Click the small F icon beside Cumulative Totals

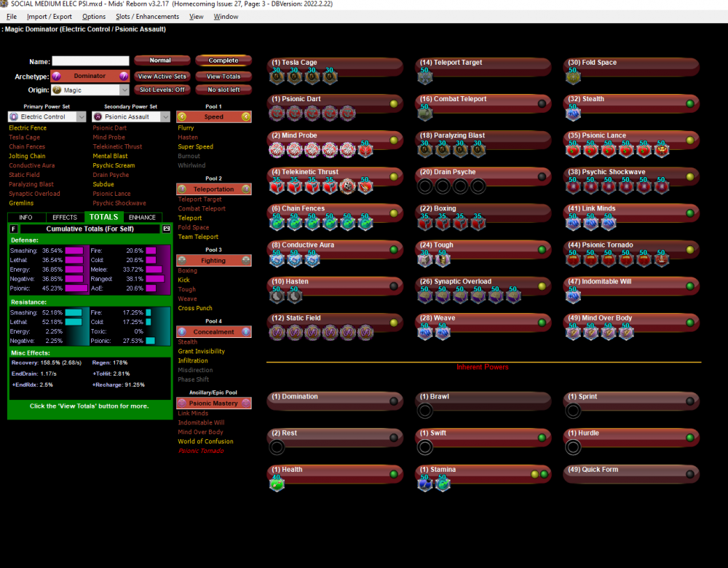tap(14, 229)
